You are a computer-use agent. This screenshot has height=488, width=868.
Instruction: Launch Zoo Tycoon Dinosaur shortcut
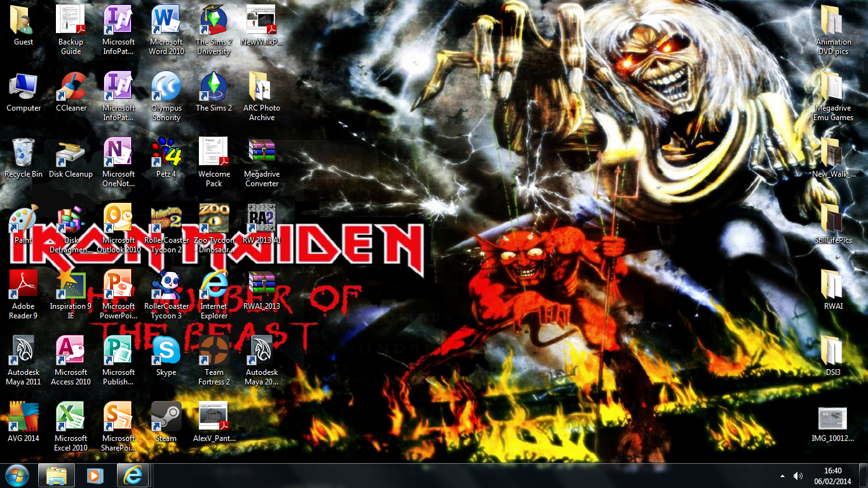tap(214, 229)
